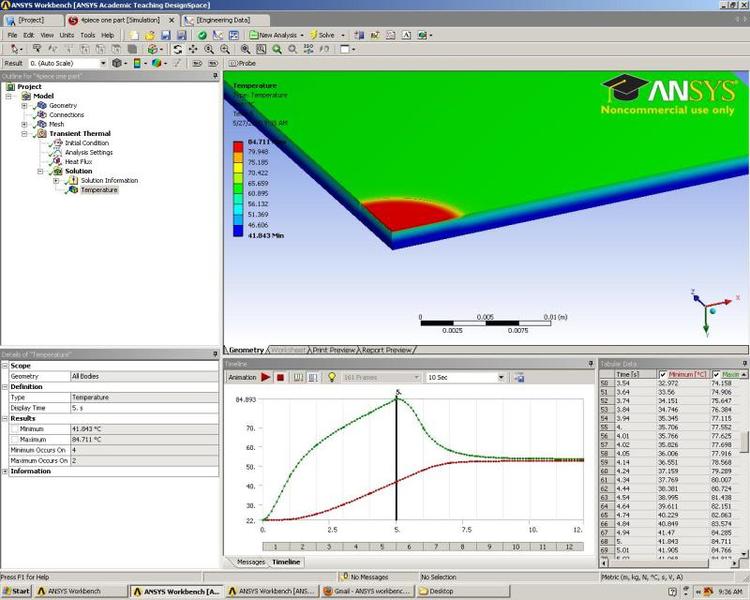This screenshot has height=600, width=750.
Task: Open the Result scale dropdown
Action: point(103,63)
